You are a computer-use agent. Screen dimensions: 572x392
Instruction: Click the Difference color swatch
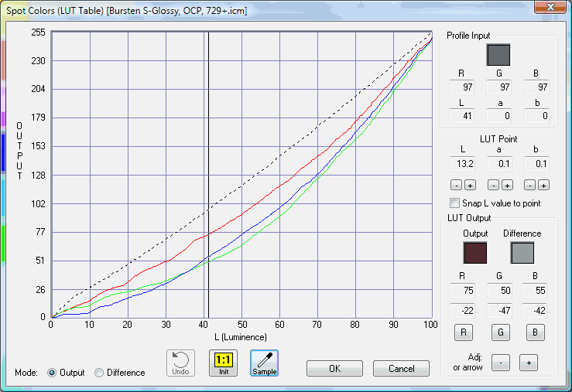522,253
